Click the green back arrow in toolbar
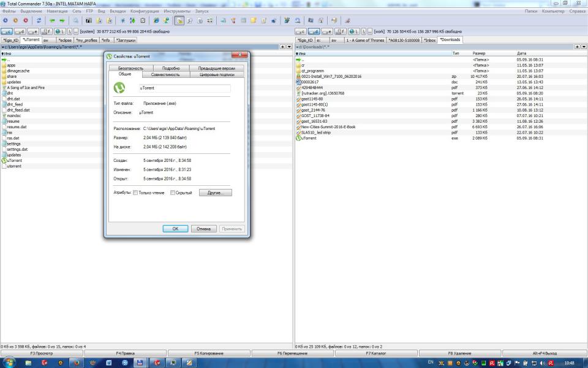The height and width of the screenshot is (368, 588). coord(51,20)
